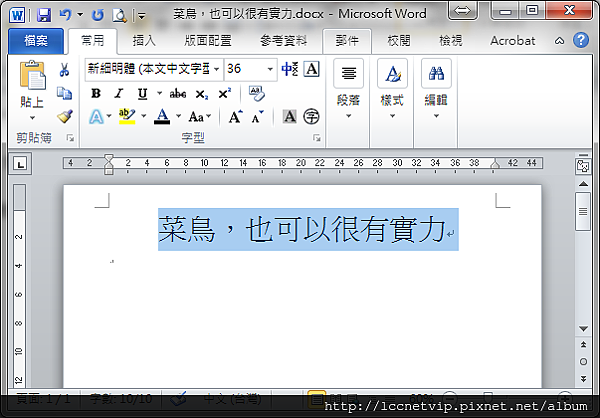Open the 剪貼簿 clipboard dialog launcher
Screen dimensions: 600x418
pos(70,138)
